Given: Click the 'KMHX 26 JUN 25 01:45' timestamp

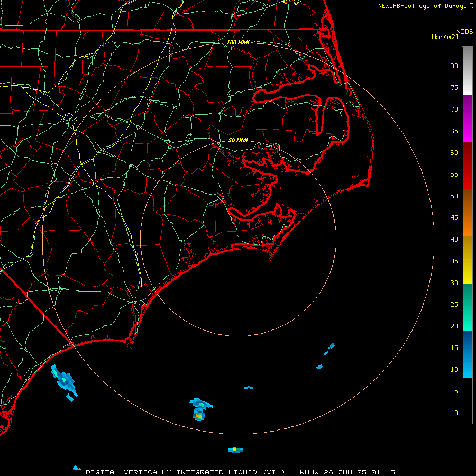Looking at the screenshot, I should point(347,472).
